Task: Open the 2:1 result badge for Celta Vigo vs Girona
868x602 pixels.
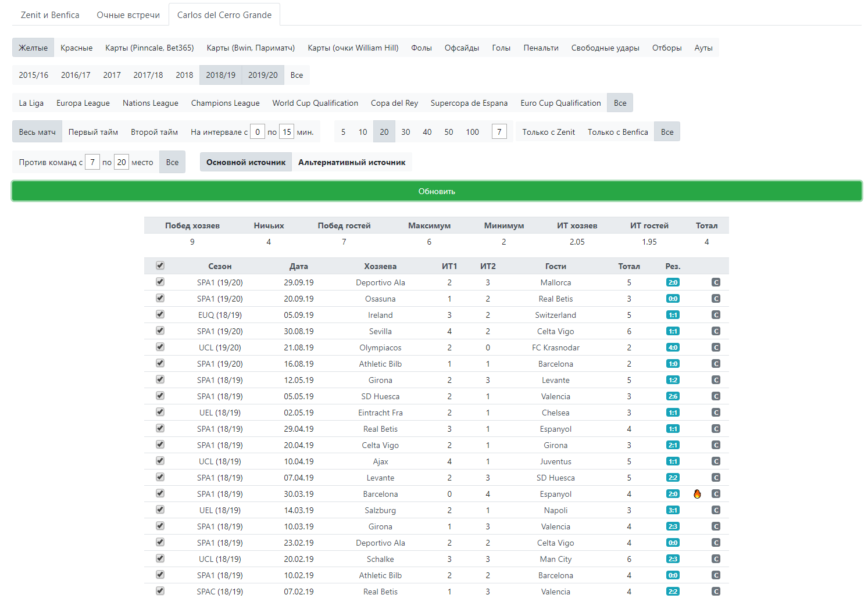Action: coord(673,445)
